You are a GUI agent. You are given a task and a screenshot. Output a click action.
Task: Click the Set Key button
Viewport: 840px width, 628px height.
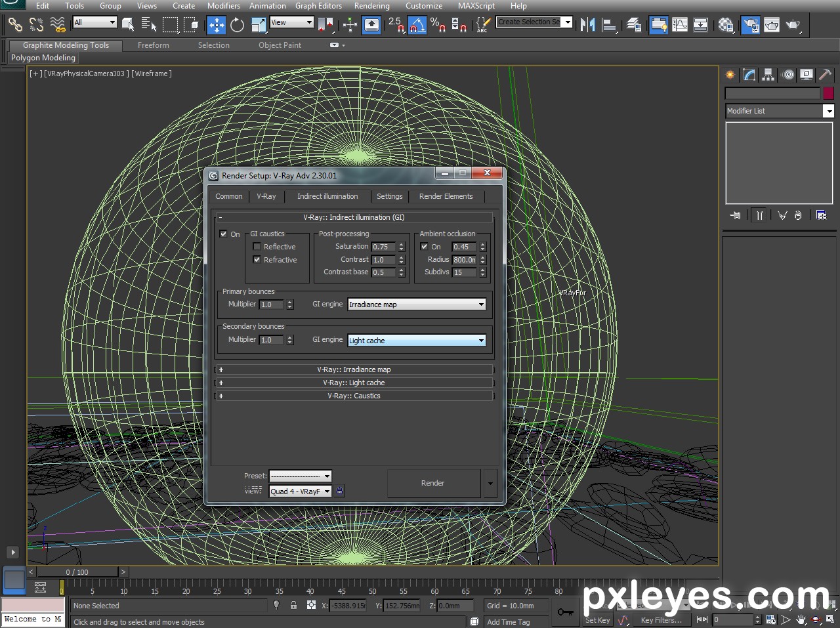click(x=597, y=620)
